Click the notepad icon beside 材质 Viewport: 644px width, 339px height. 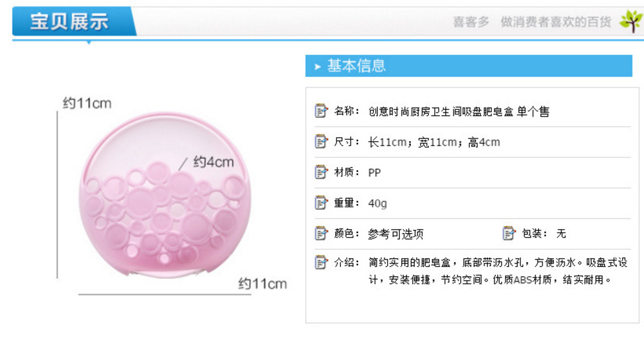(321, 172)
